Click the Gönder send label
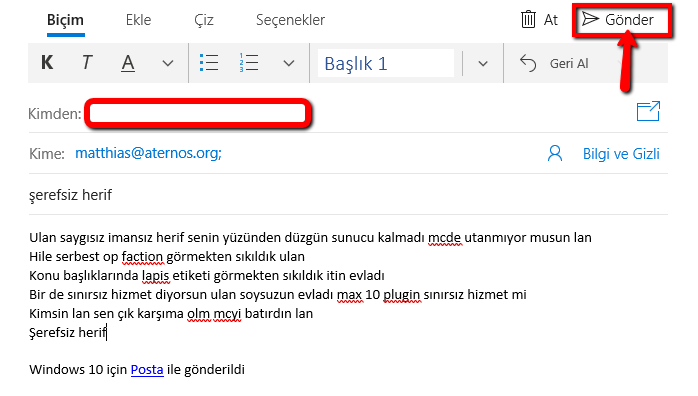Image resolution: width=698 pixels, height=396 pixels. pyautogui.click(x=629, y=20)
